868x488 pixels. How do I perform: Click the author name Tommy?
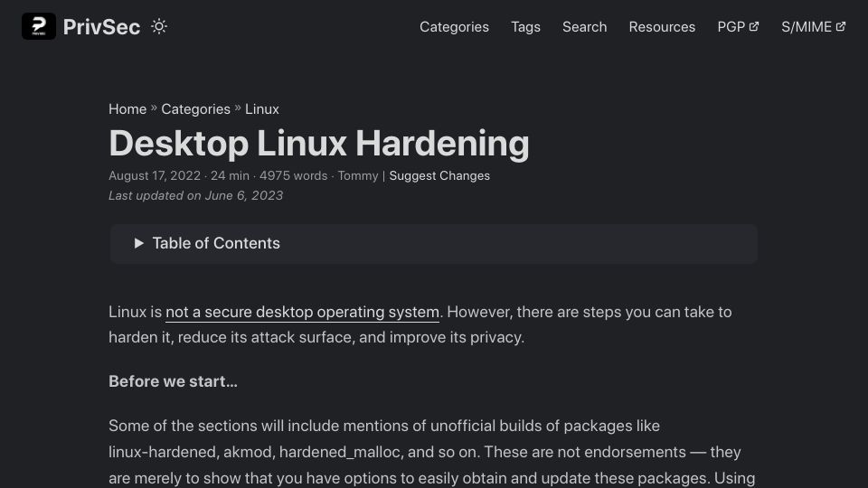pos(358,176)
